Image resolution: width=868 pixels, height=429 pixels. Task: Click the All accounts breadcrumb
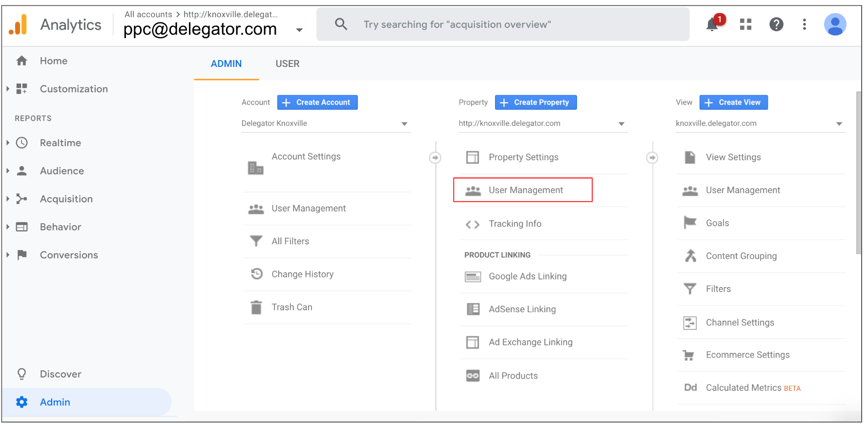coord(148,14)
